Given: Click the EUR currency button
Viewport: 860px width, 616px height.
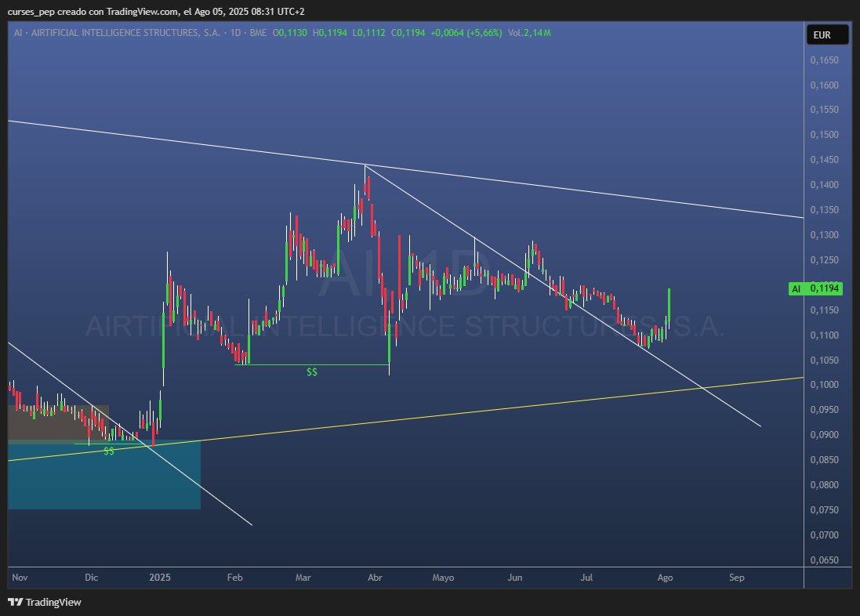Looking at the screenshot, I should [x=828, y=34].
